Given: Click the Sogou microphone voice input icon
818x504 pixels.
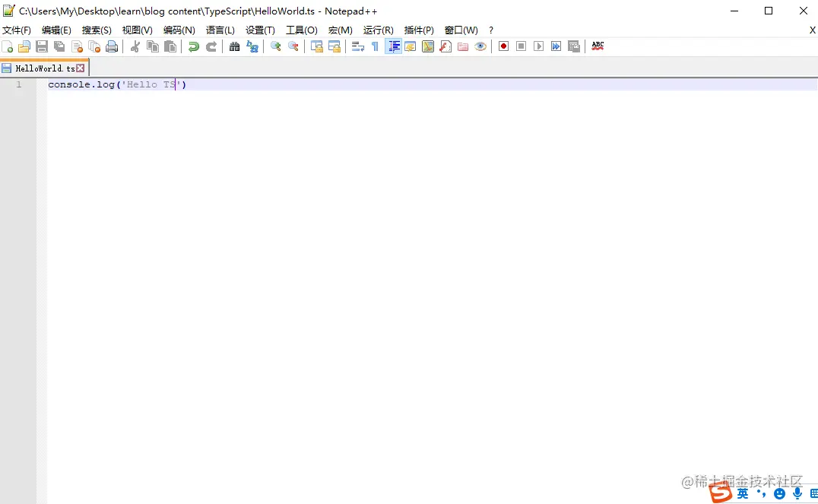Looking at the screenshot, I should (797, 493).
